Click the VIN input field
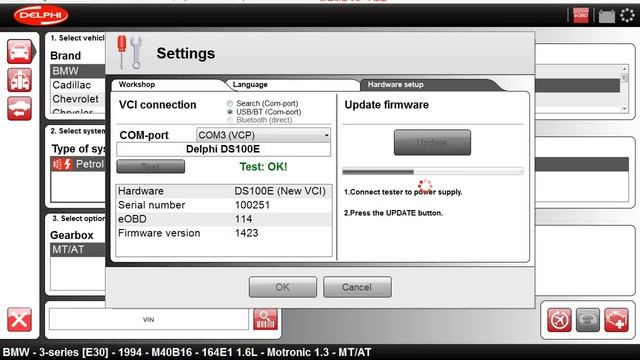640x360 pixels. pos(149,320)
